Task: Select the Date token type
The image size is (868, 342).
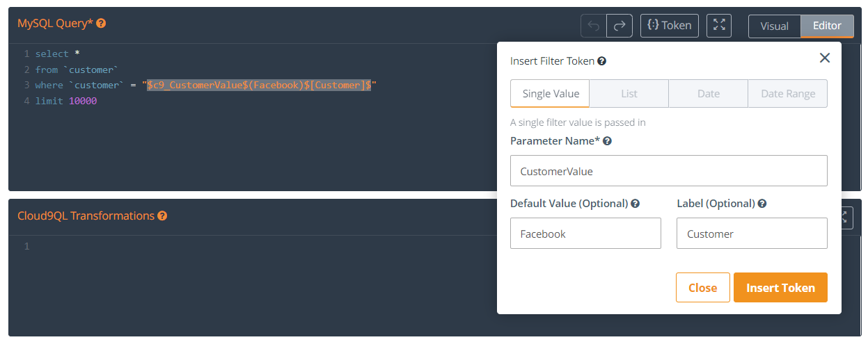Action: (709, 94)
